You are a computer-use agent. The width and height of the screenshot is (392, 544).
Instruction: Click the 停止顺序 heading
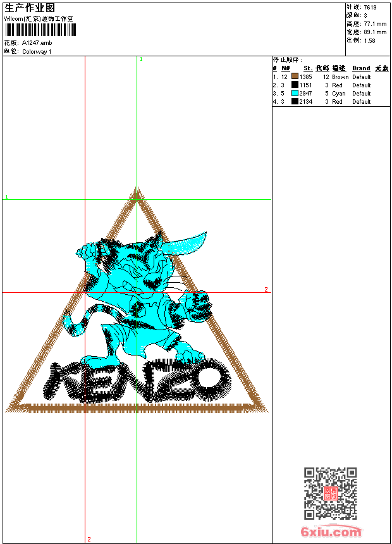tap(288, 60)
